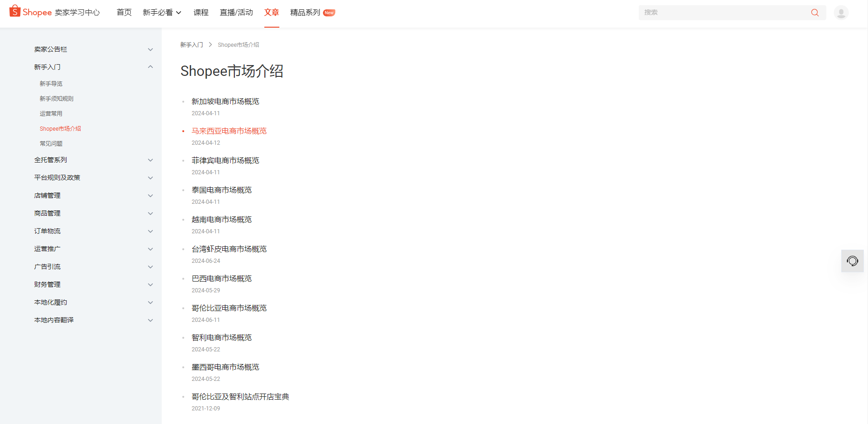Open the 精品系列 nav item
Viewport: 868px width, 424px height.
point(305,13)
